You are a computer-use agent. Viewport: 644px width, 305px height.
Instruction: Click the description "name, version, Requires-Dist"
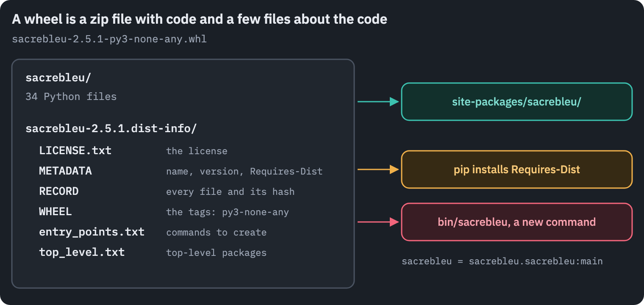click(244, 172)
